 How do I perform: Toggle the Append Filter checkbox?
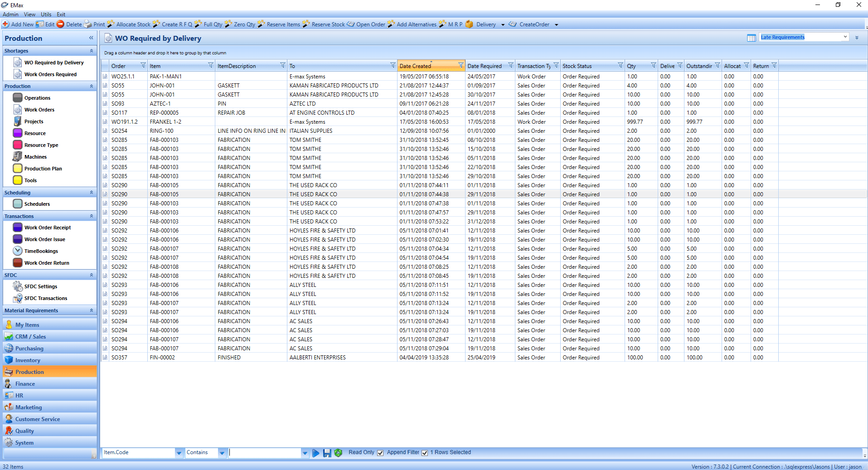pyautogui.click(x=425, y=453)
